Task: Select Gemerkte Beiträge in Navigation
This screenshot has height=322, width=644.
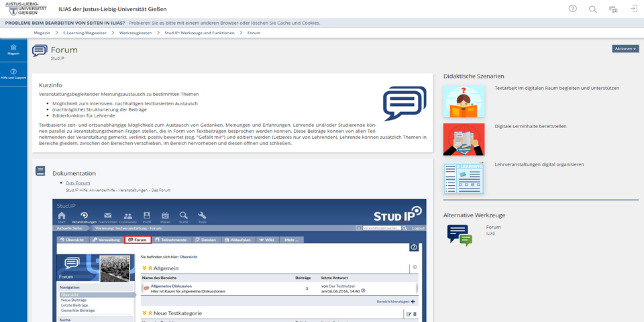Action: pos(78,311)
